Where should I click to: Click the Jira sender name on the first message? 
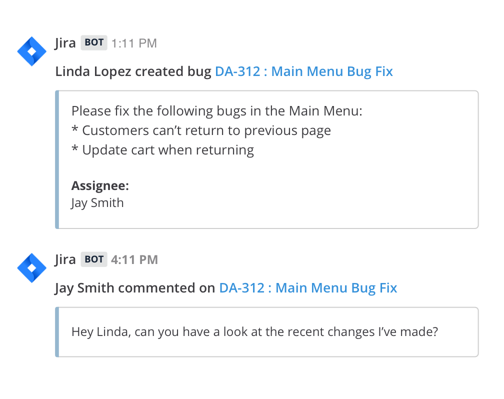[x=65, y=43]
